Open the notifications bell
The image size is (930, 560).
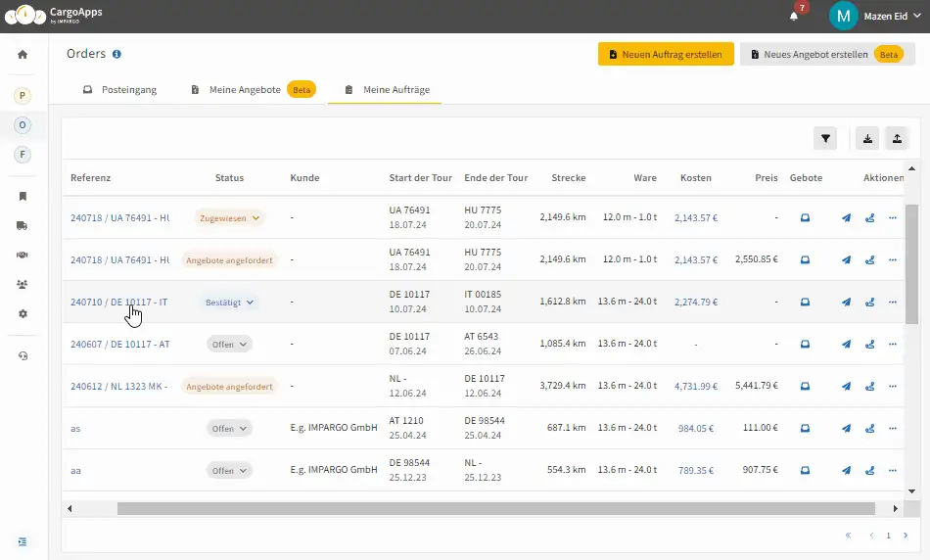[794, 16]
